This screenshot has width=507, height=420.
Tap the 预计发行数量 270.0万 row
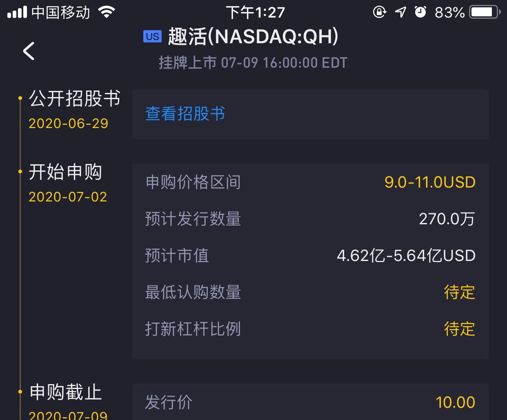click(x=310, y=219)
